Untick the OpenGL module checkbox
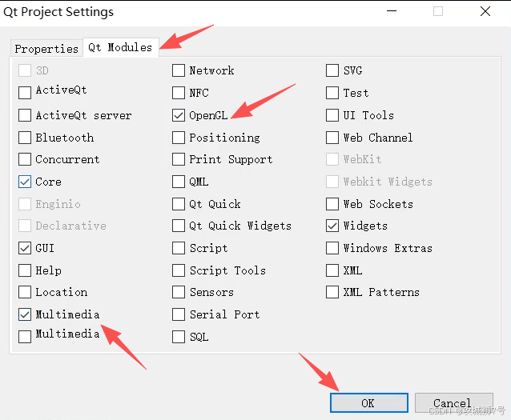511x420 pixels. 179,115
